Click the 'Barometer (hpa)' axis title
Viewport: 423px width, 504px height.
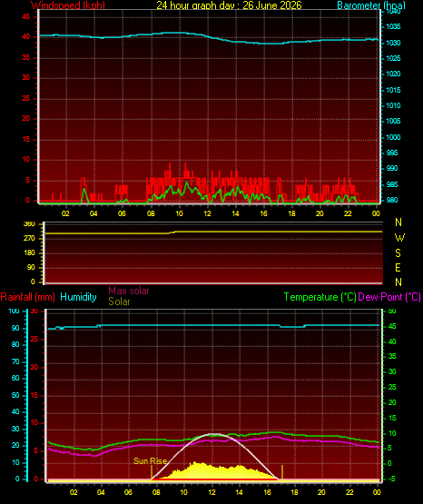tap(371, 5)
